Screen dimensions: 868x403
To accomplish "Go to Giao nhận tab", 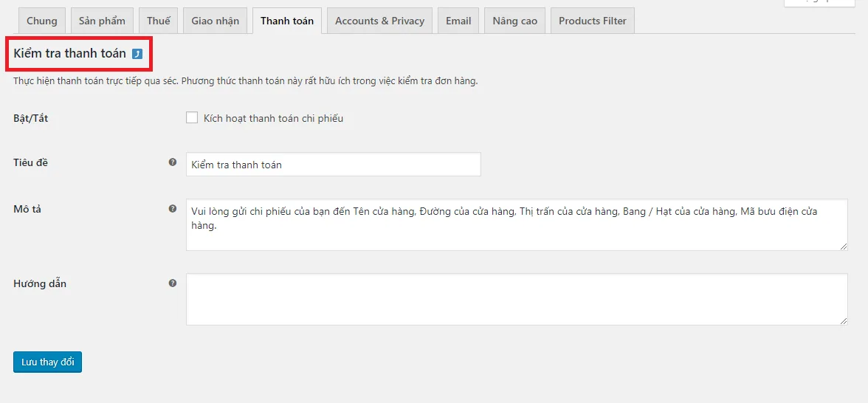I will pyautogui.click(x=216, y=21).
